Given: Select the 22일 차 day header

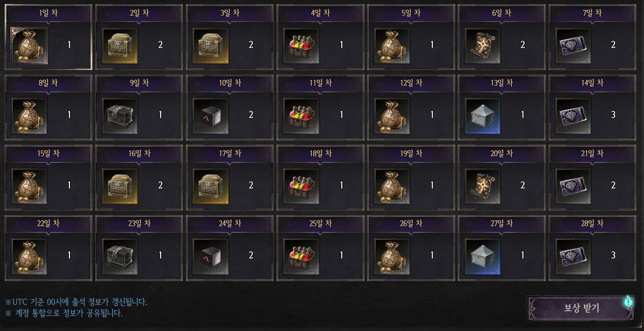Looking at the screenshot, I should click(x=48, y=224).
